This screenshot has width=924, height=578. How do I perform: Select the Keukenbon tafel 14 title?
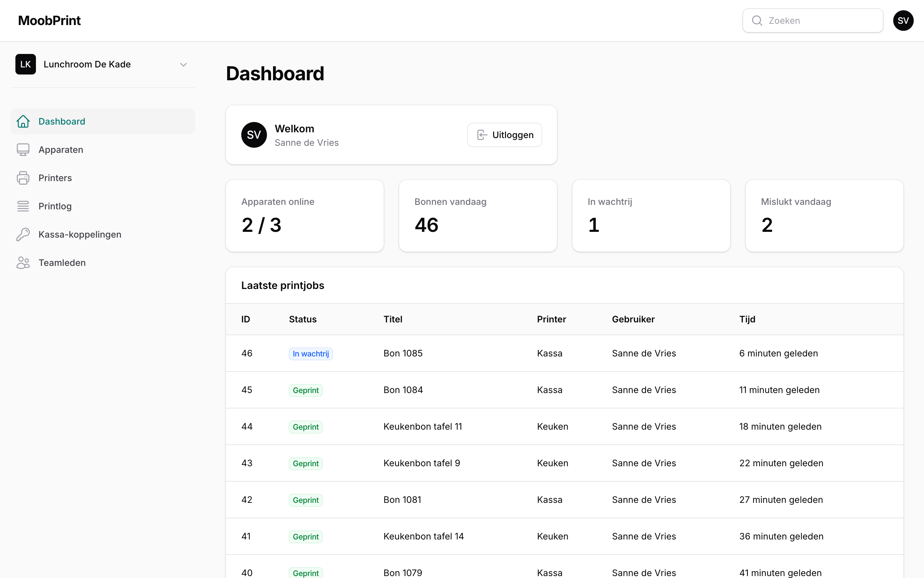click(x=424, y=536)
